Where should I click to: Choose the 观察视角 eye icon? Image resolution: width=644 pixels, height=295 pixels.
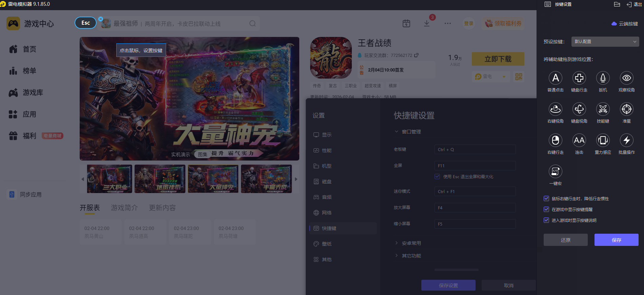pyautogui.click(x=626, y=78)
